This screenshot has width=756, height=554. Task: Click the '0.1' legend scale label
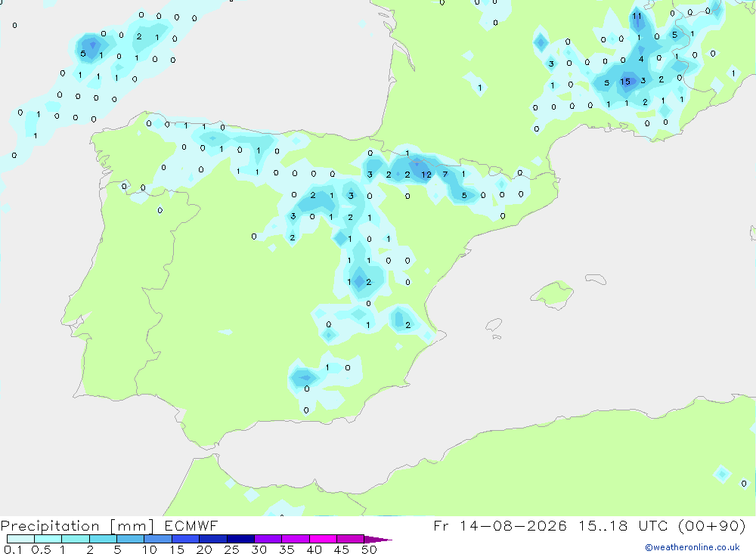tap(13, 549)
